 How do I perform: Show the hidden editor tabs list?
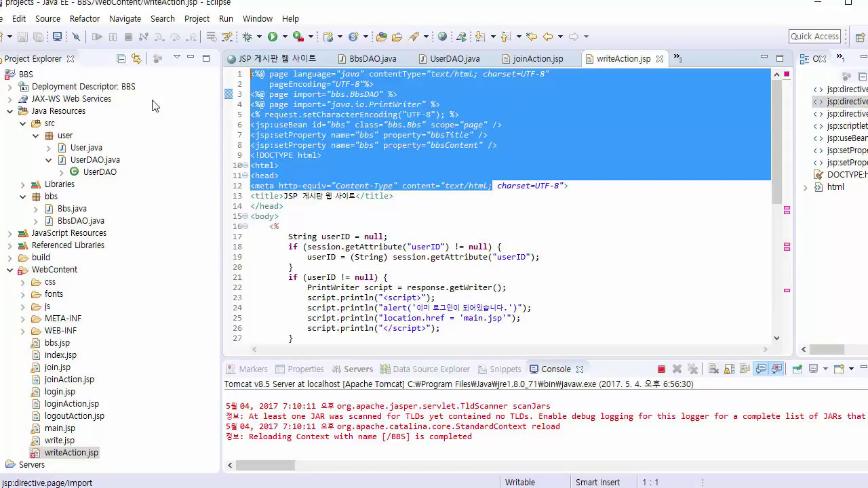677,58
